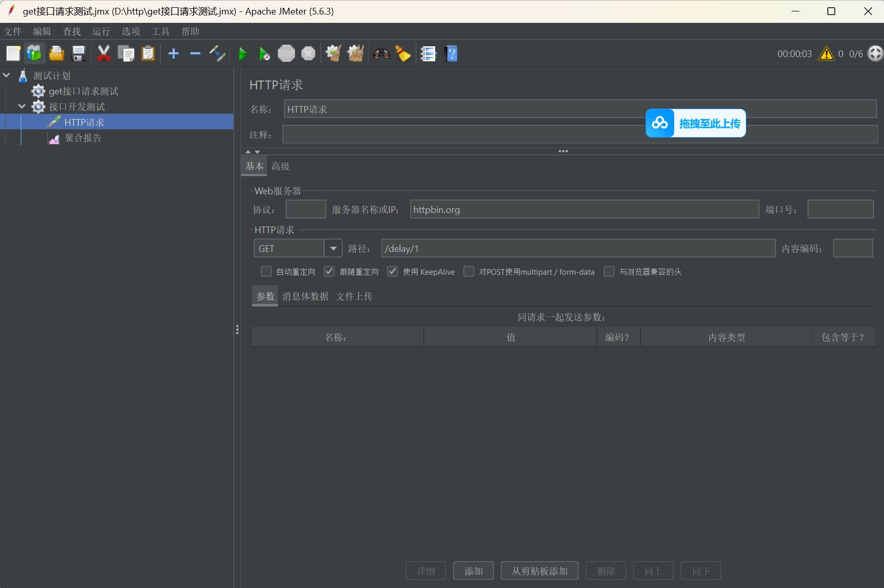Select get接口请求测试 in the tree
Viewport: 884px width, 588px height.
click(x=84, y=91)
